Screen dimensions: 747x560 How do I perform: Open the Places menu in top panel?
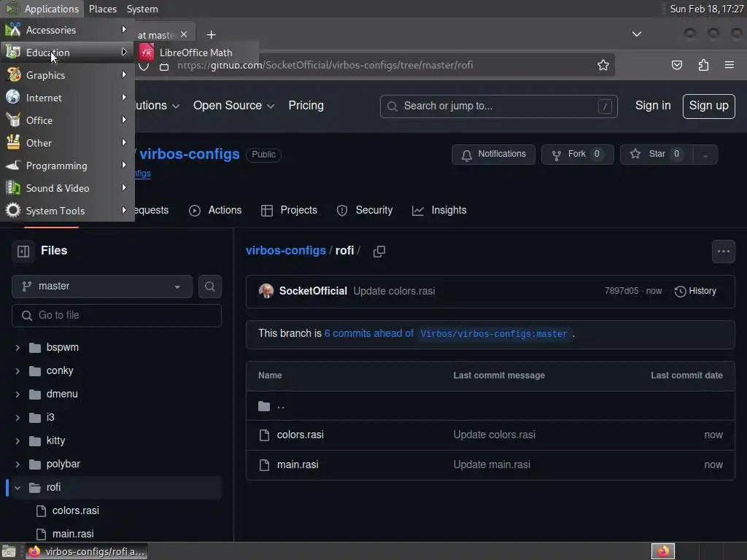click(102, 9)
